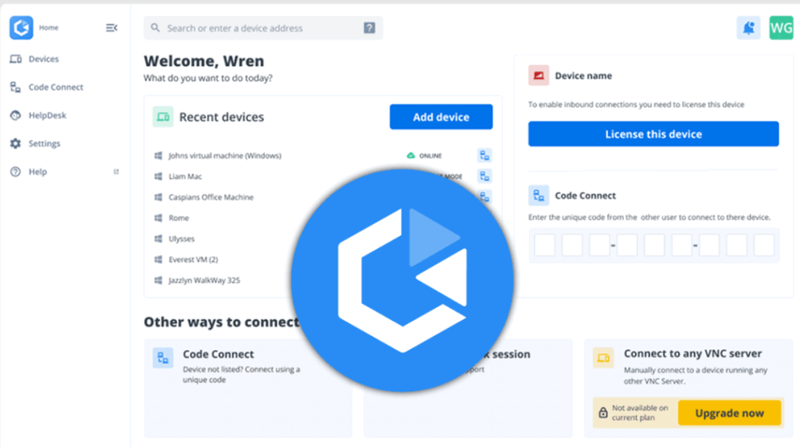The image size is (800, 447).
Task: Collapse the sidebar with the menu toggle icon
Action: tap(111, 28)
